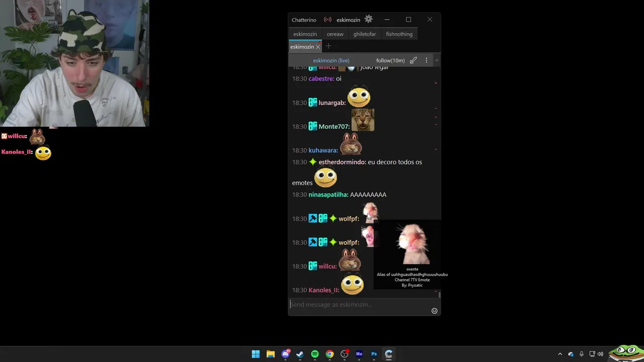Open Spotify from taskbar
This screenshot has height=362, width=644.
315,354
